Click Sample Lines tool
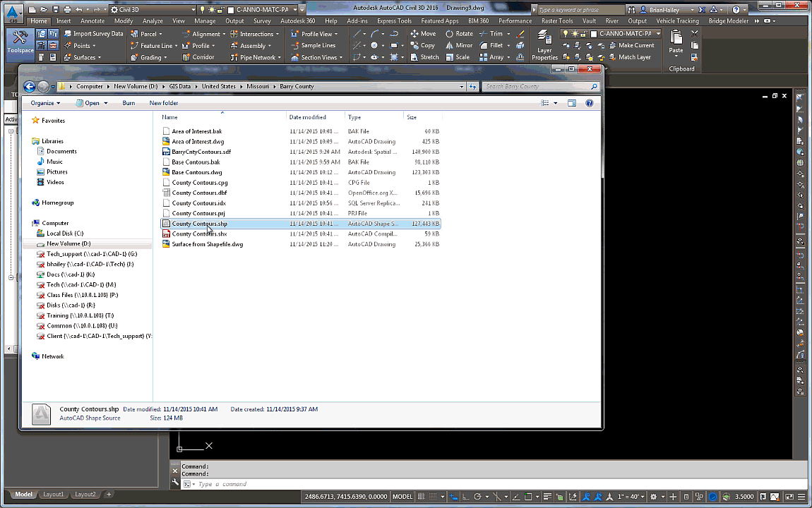The image size is (812, 508). click(x=313, y=46)
